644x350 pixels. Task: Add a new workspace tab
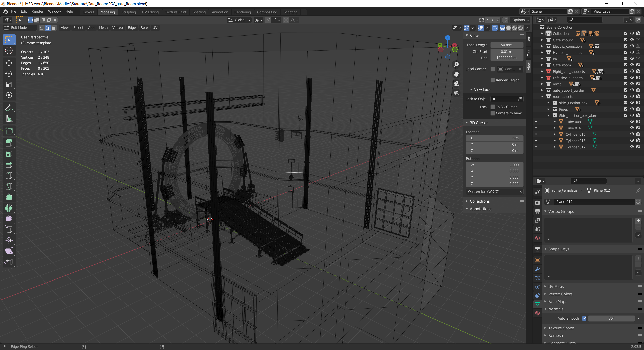pyautogui.click(x=304, y=12)
